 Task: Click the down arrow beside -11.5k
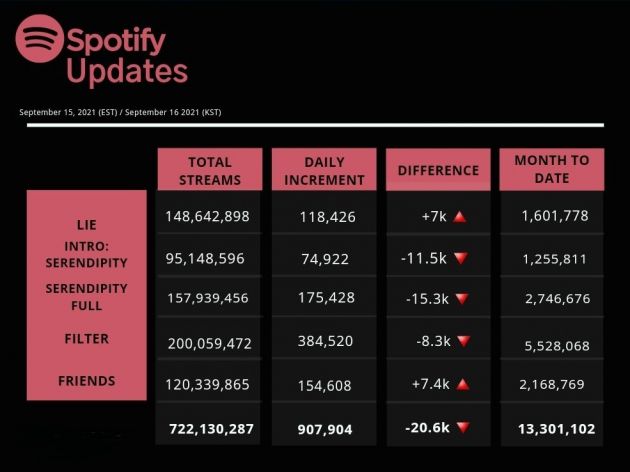point(461,257)
